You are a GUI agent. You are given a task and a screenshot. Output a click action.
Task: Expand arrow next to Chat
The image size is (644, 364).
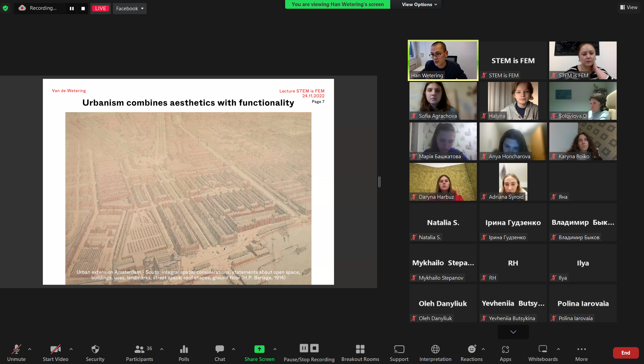coord(234,349)
